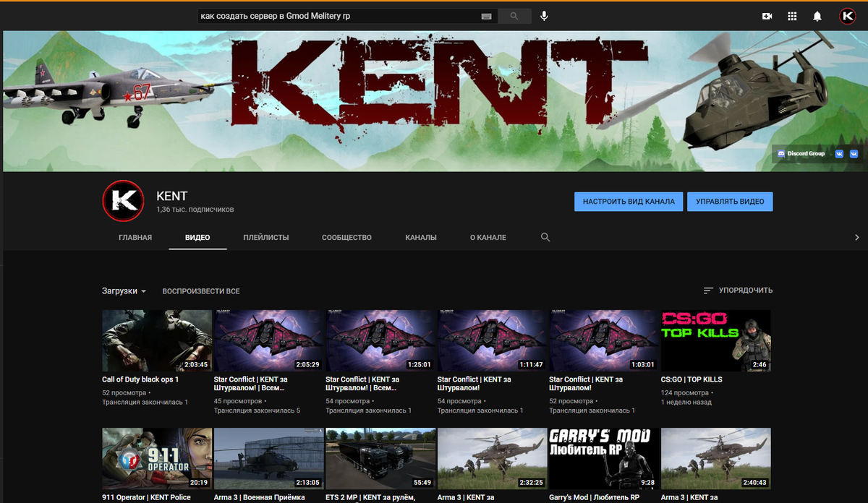
Task: Show more channel tabs with chevron
Action: [x=857, y=237]
